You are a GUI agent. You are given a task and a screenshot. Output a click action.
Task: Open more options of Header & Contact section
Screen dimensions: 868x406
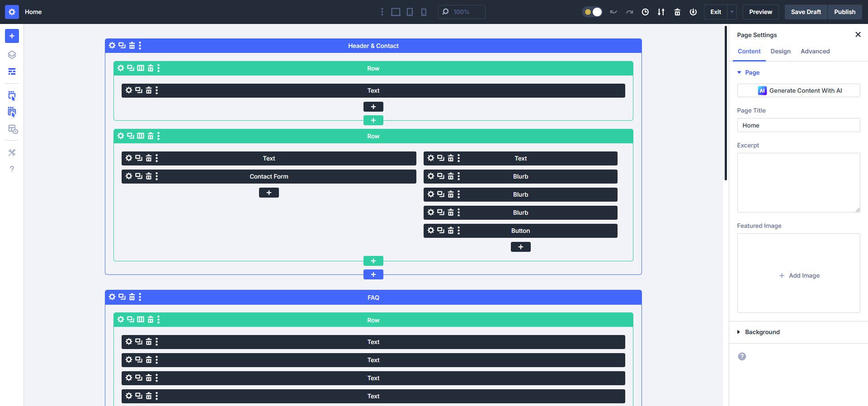point(140,45)
